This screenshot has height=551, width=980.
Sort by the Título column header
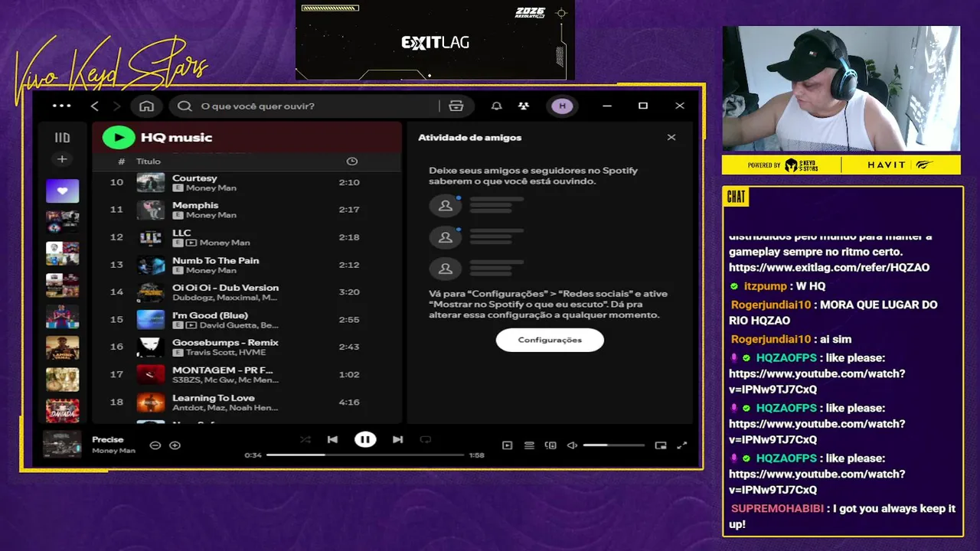149,161
